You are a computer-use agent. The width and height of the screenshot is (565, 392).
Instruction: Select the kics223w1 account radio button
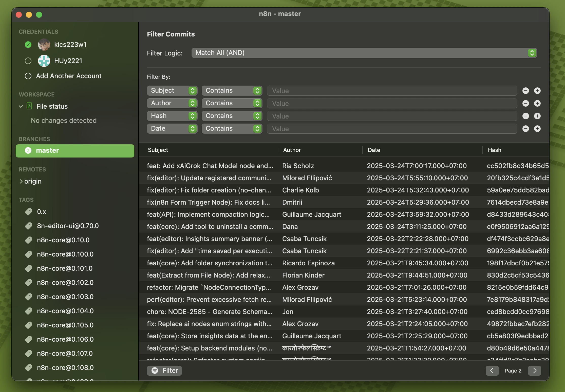pyautogui.click(x=28, y=45)
